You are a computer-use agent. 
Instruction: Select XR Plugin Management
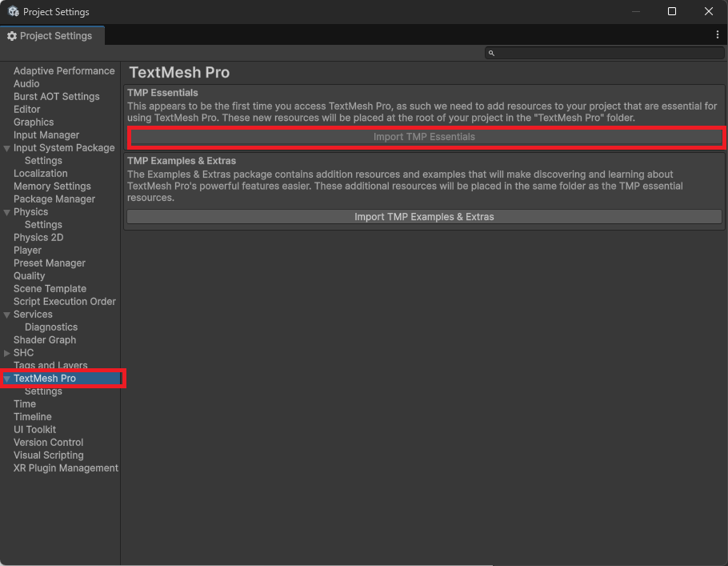[66, 468]
